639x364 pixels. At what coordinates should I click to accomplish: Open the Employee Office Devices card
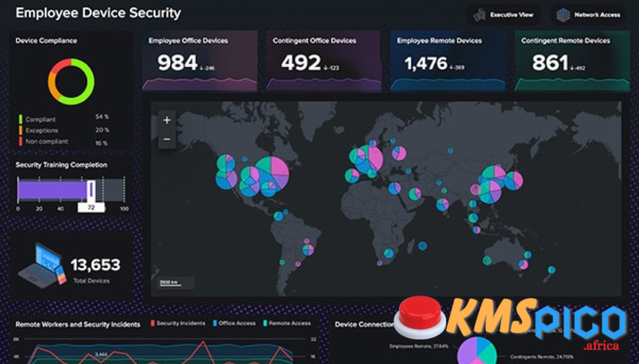tap(200, 61)
